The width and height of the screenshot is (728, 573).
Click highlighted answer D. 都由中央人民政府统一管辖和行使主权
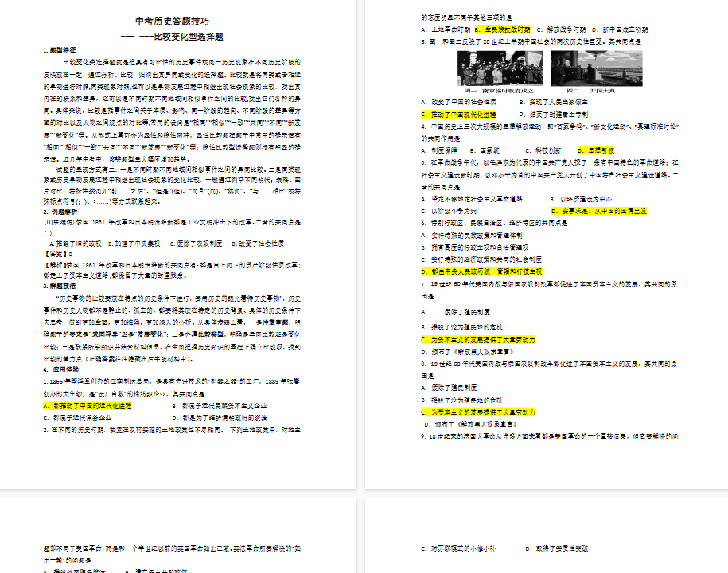coord(481,272)
